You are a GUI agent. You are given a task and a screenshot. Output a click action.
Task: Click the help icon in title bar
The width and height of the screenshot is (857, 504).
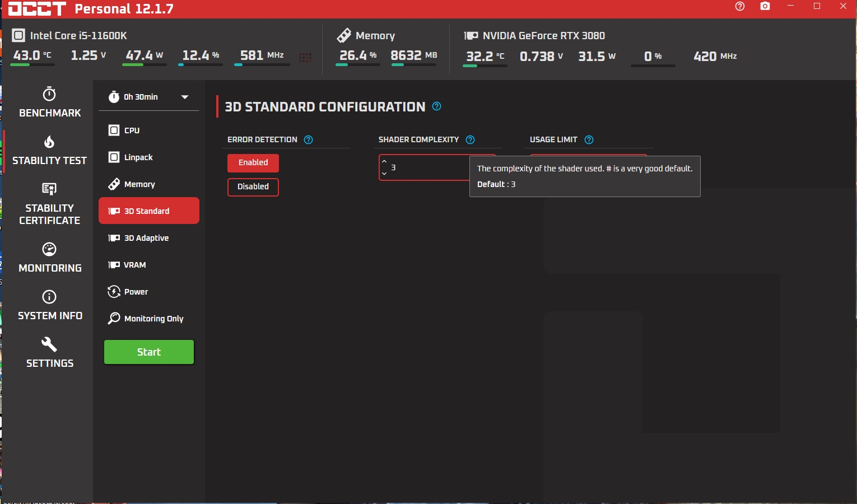coord(740,7)
